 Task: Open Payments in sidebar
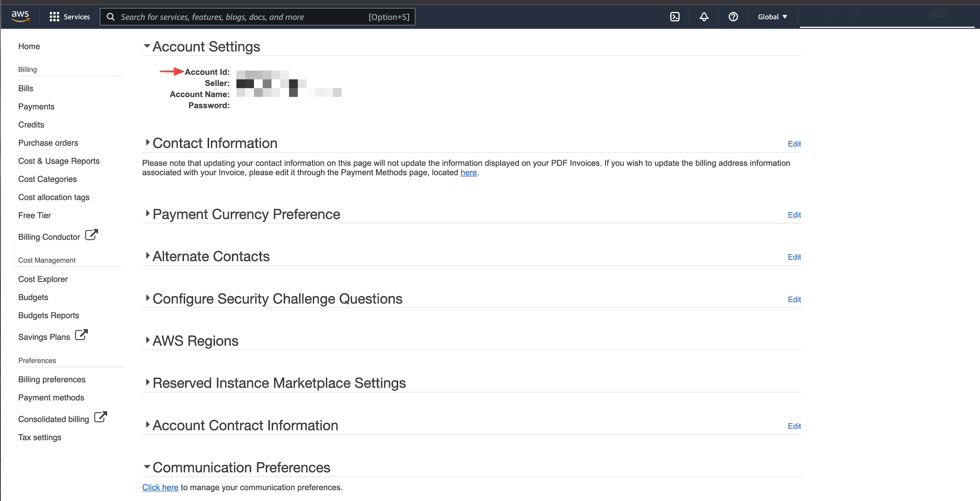tap(36, 106)
